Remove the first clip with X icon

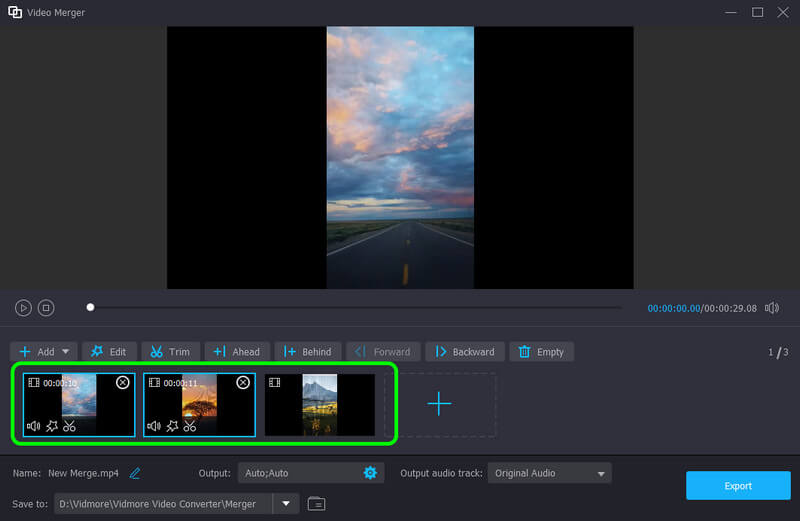[x=122, y=382]
